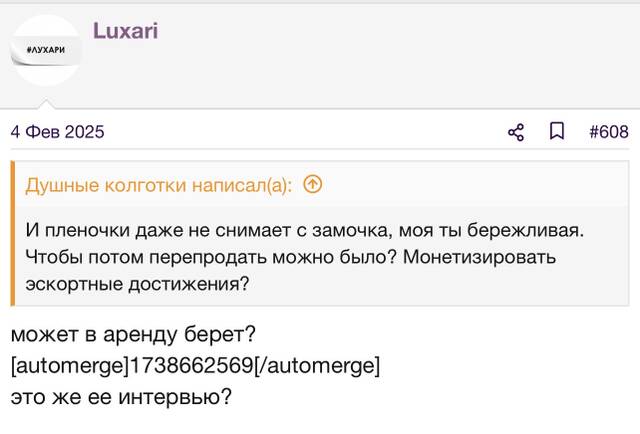The height and width of the screenshot is (434, 640).
Task: Bookmark this post by Luxari
Action: click(x=557, y=131)
